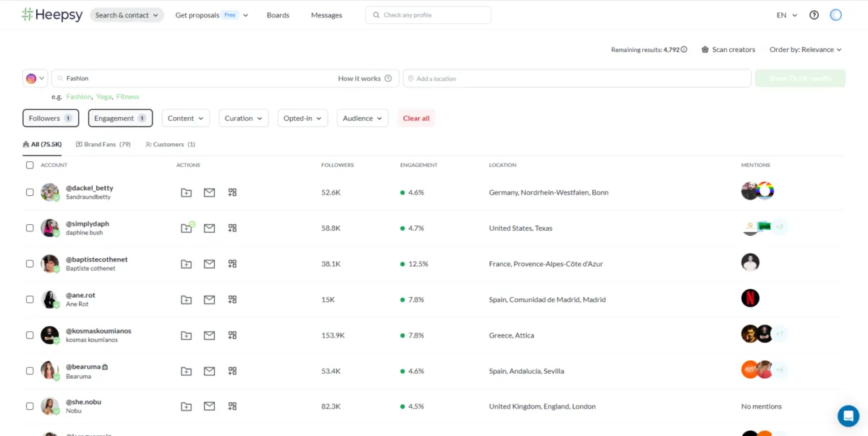Viewport: 868px width, 436px height.
Task: Click How it works help icon
Action: [388, 78]
